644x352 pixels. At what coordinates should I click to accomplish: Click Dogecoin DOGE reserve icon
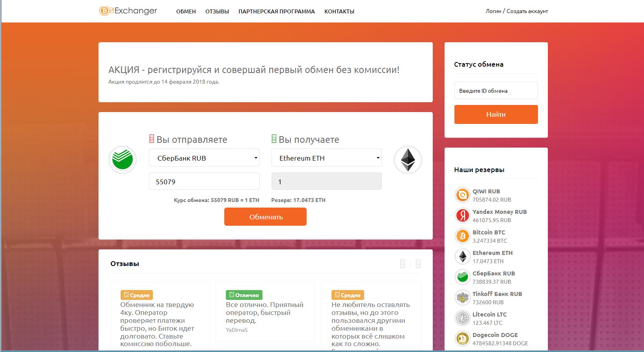(x=462, y=339)
